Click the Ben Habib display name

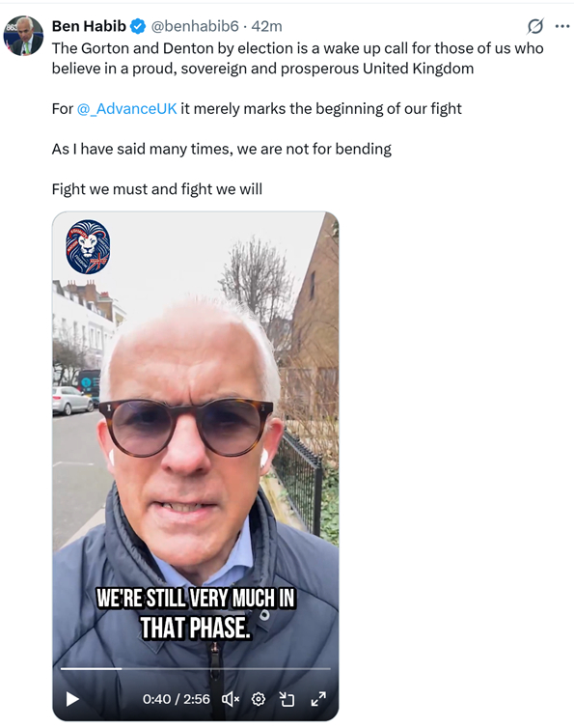(x=89, y=26)
